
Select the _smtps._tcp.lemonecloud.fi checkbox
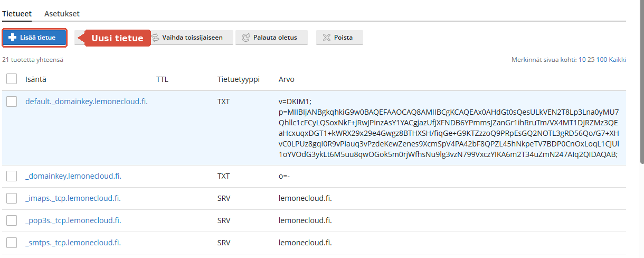tap(12, 243)
